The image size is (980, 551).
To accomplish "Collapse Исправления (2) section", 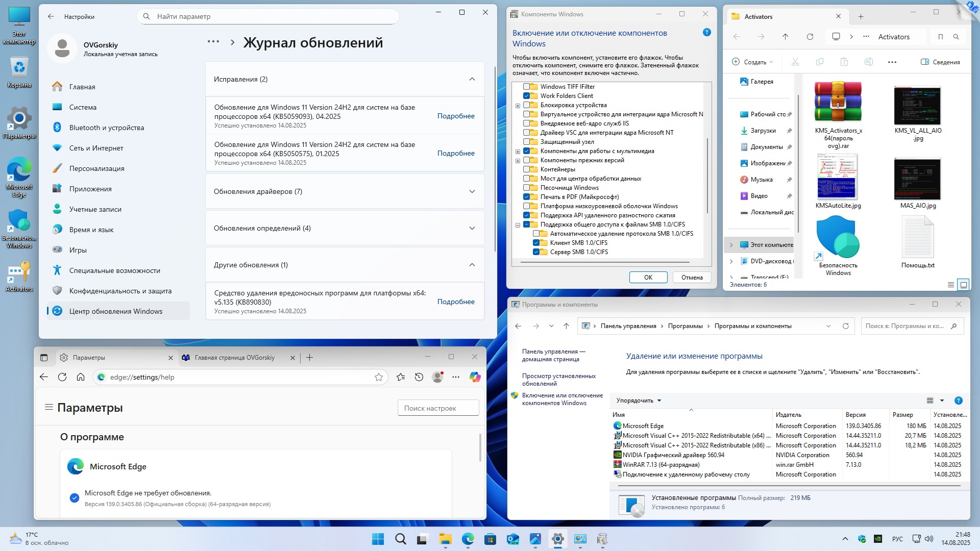I will (472, 79).
